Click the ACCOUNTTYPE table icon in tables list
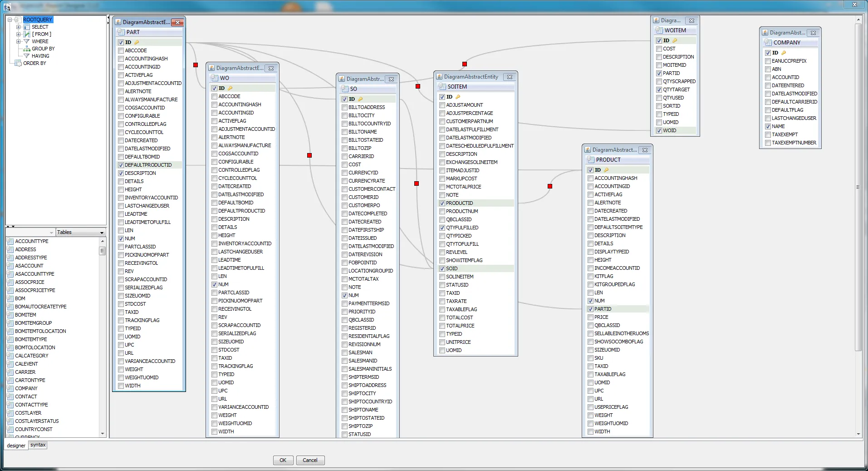The height and width of the screenshot is (471, 868). (10, 241)
